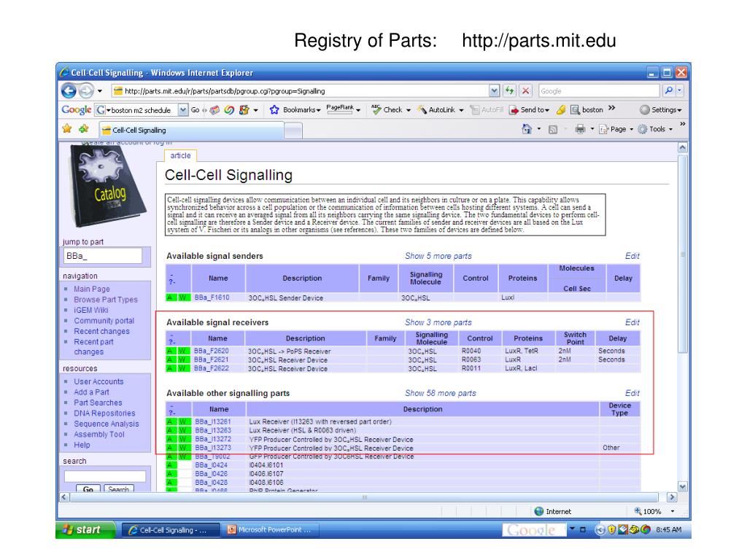Click the RSS feeds icon
Viewport: 747px width, 560px height.
553,130
